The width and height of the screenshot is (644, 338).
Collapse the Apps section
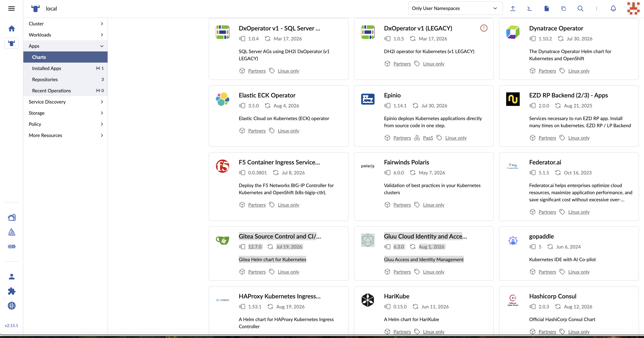point(65,46)
